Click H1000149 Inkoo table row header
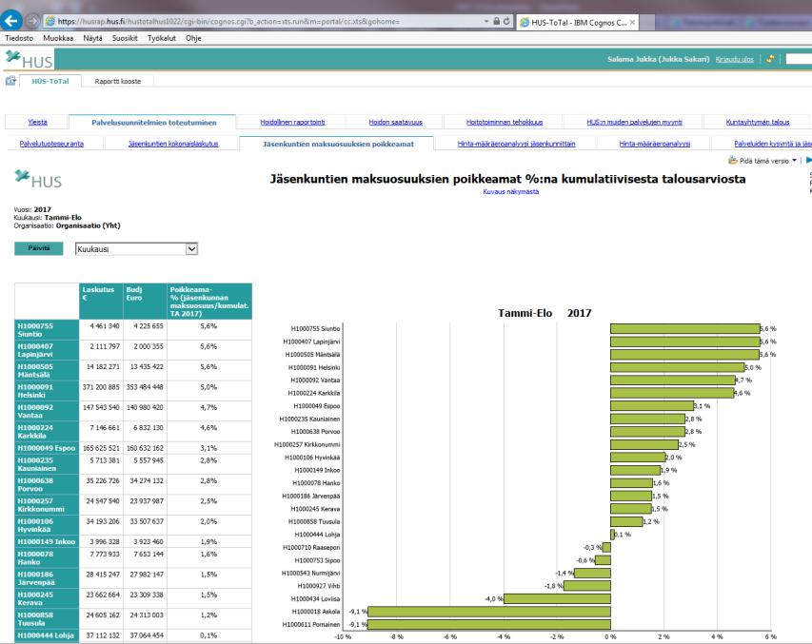Screen dimensions: 812x644 [x=47, y=542]
